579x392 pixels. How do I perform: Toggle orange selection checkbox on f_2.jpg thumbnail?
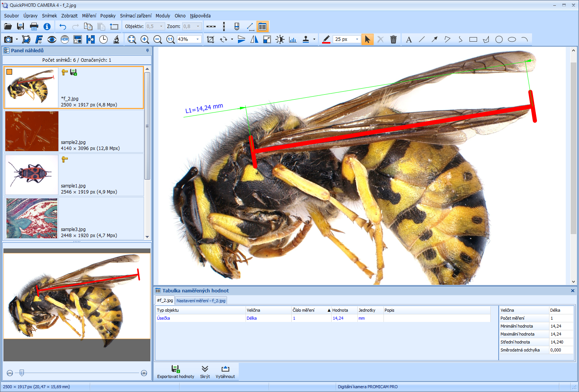point(9,72)
